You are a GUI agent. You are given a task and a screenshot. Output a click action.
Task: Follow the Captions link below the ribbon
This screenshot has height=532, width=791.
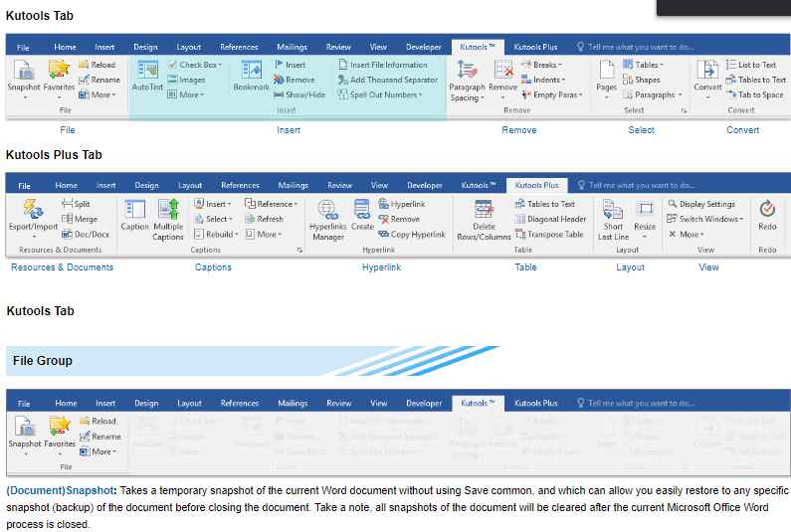coord(213,266)
